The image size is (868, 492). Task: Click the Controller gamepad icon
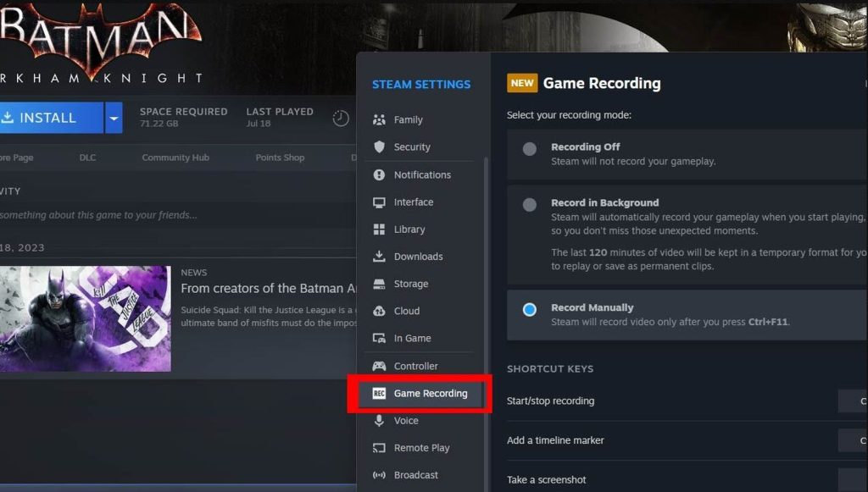(379, 366)
